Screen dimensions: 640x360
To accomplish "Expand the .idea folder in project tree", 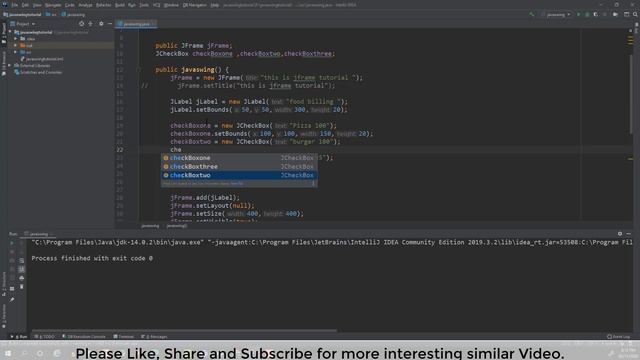I will pos(16,39).
